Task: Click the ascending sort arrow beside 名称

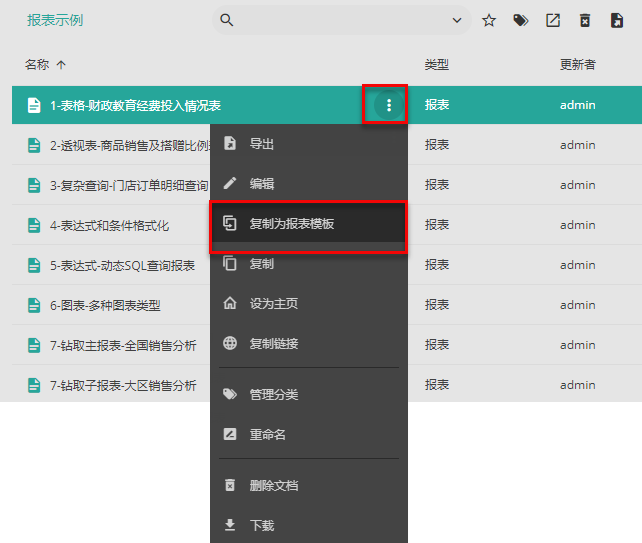Action: point(61,64)
